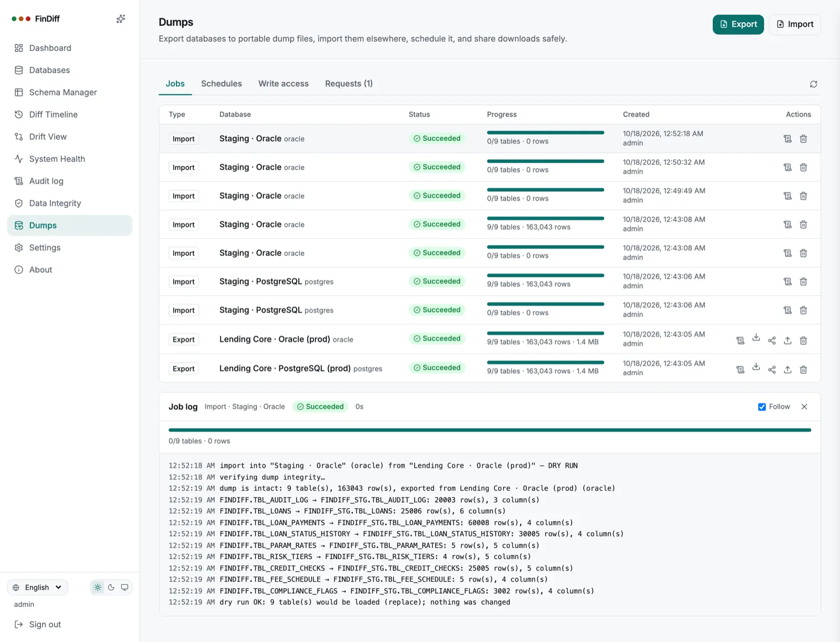840x642 pixels.
Task: Delete the 12:50:32 AM Staging Oracle import
Action: pos(803,167)
